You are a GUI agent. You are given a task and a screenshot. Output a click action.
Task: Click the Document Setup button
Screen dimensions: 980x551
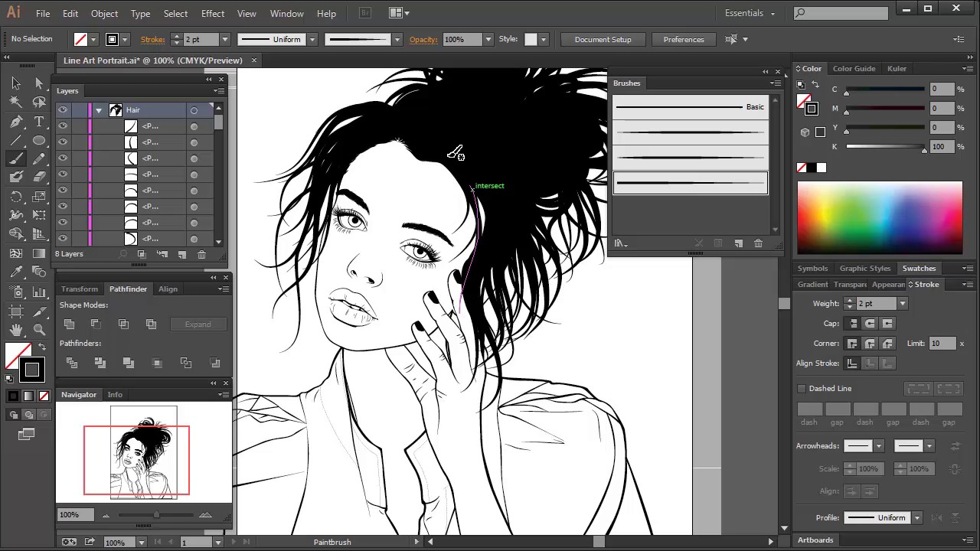(603, 40)
